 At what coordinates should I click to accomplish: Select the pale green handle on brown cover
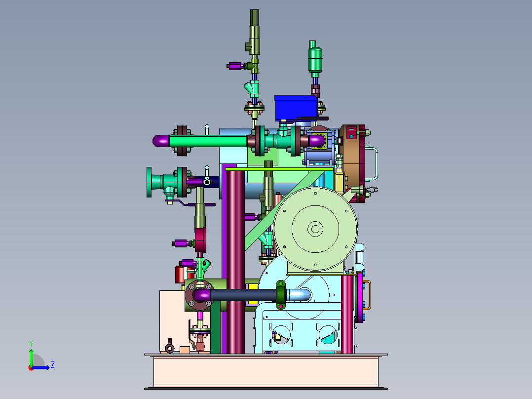(x=373, y=163)
